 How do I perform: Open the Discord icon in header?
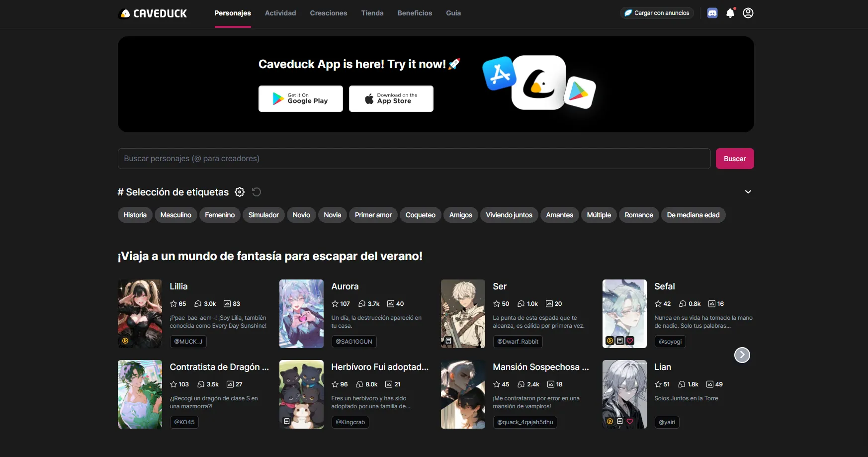coord(712,13)
